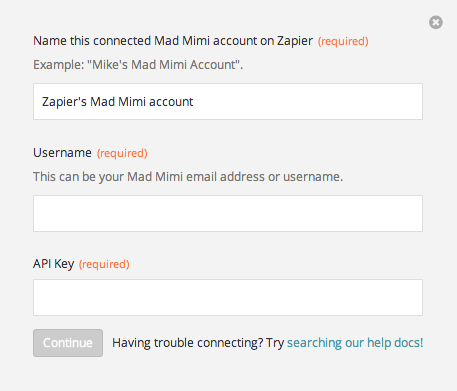Click the help docs! words ending the link
This screenshot has width=457, height=391.
[395, 343]
